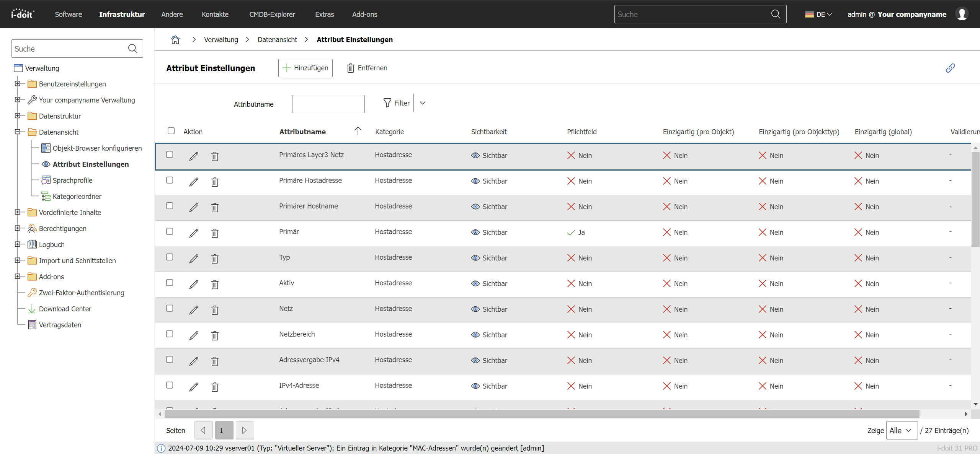This screenshot has height=454, width=980.
Task: Check the Primäres Layer3 Netz row checkbox
Action: click(170, 155)
